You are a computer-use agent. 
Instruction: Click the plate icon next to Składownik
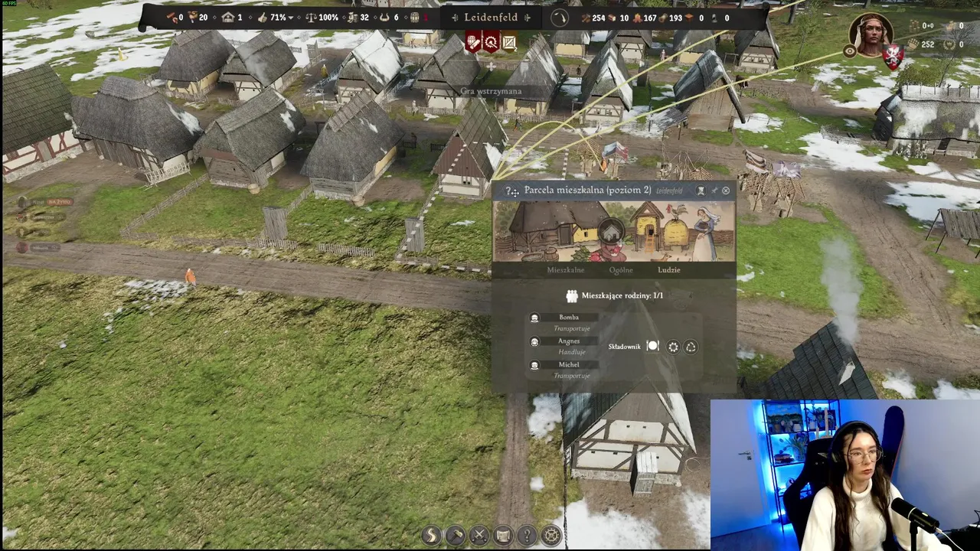pos(652,347)
